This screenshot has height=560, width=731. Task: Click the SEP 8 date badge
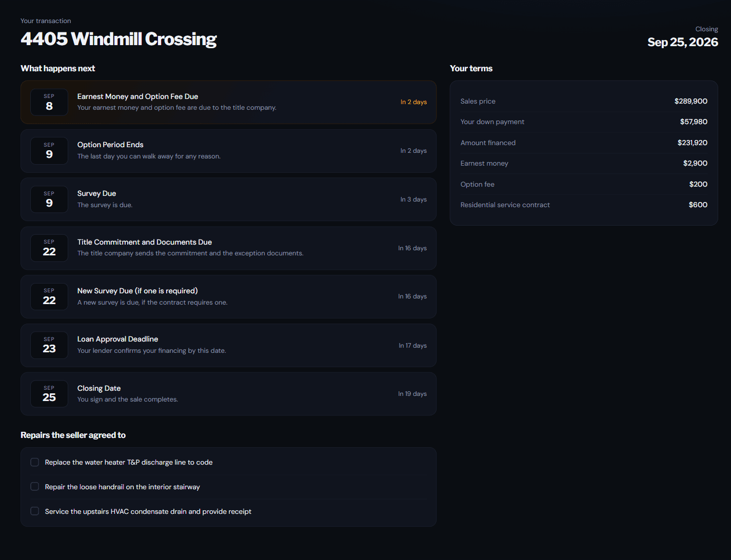(x=49, y=102)
